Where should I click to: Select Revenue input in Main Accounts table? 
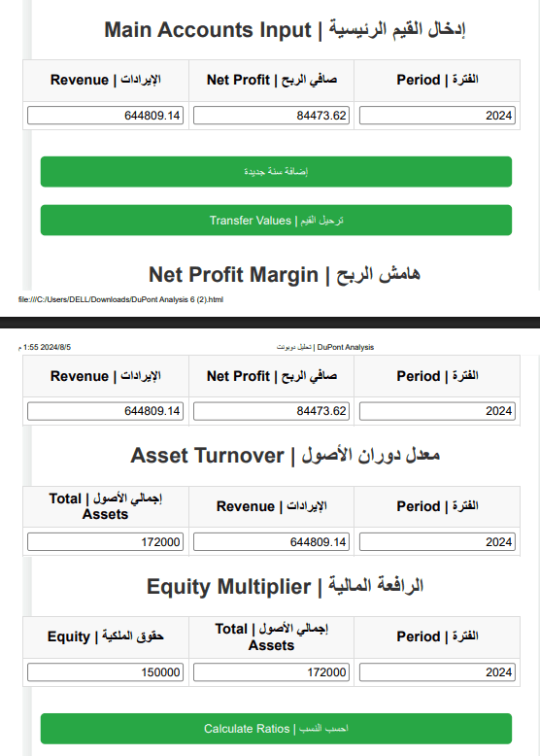click(106, 116)
